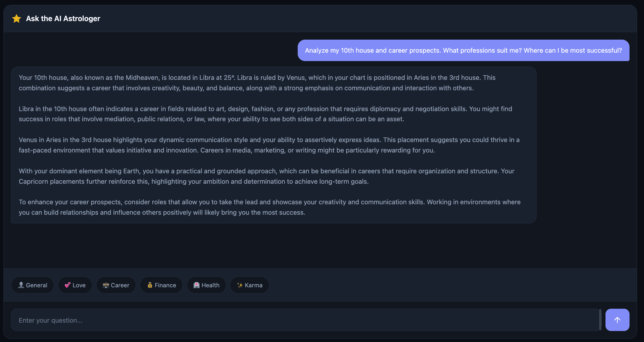Click the scrollbar beside the input box
This screenshot has height=342, width=644.
[x=600, y=320]
